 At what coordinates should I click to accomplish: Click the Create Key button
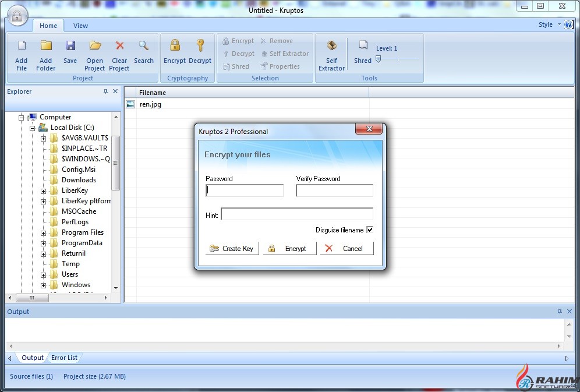click(232, 249)
